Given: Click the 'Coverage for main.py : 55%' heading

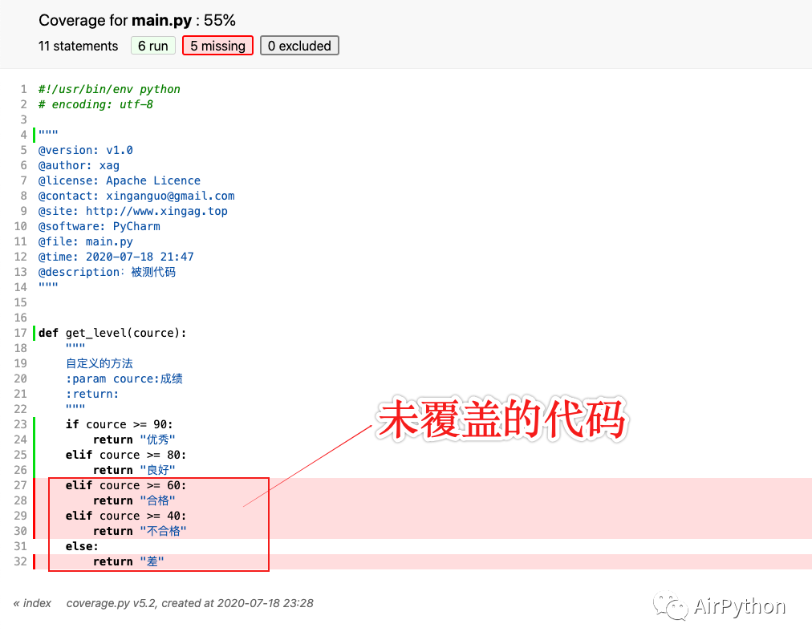Looking at the screenshot, I should (x=137, y=20).
